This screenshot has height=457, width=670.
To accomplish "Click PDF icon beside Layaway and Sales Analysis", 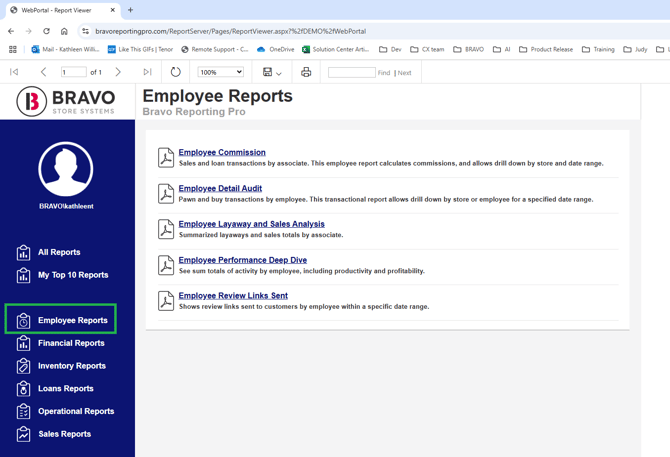I will (x=166, y=229).
